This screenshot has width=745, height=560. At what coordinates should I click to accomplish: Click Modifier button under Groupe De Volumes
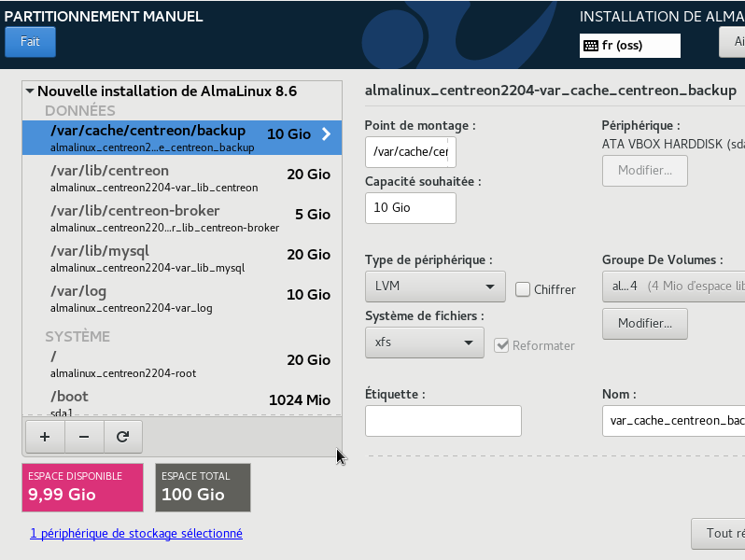click(x=645, y=324)
